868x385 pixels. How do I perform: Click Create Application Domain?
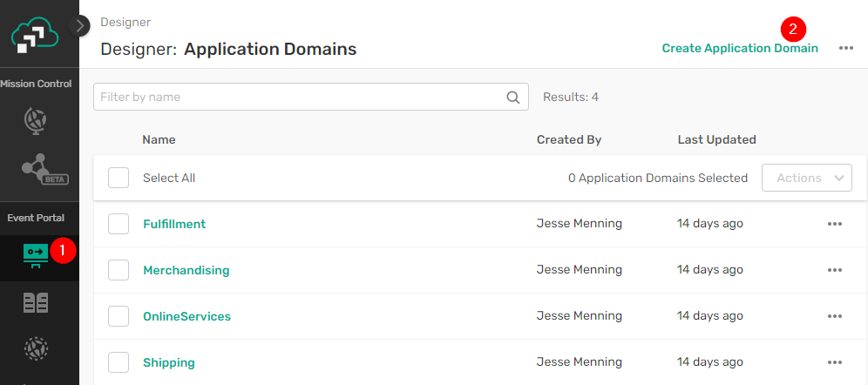point(740,48)
